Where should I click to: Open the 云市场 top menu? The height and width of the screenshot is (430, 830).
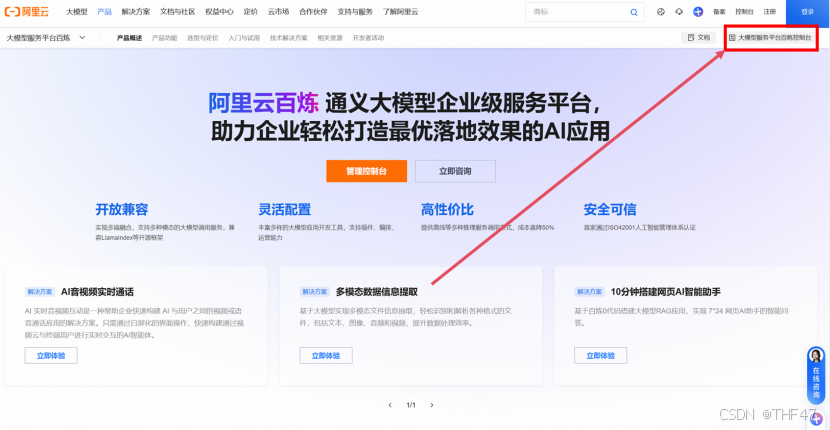tap(278, 12)
